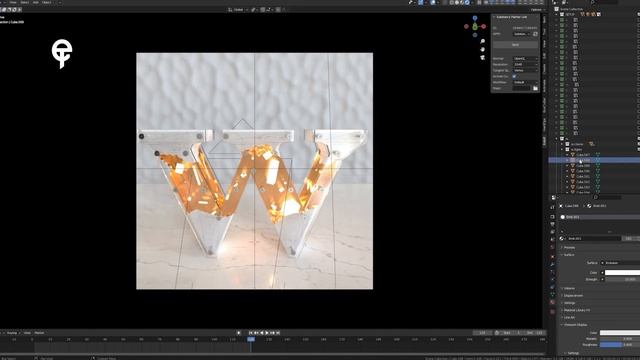The width and height of the screenshot is (640, 360).
Task: Open the green Object Data properties tab
Action: coord(553,294)
